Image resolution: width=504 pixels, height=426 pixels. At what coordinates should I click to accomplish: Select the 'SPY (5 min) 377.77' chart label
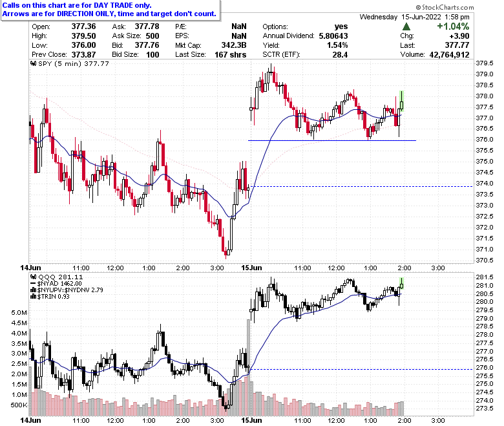pos(74,63)
